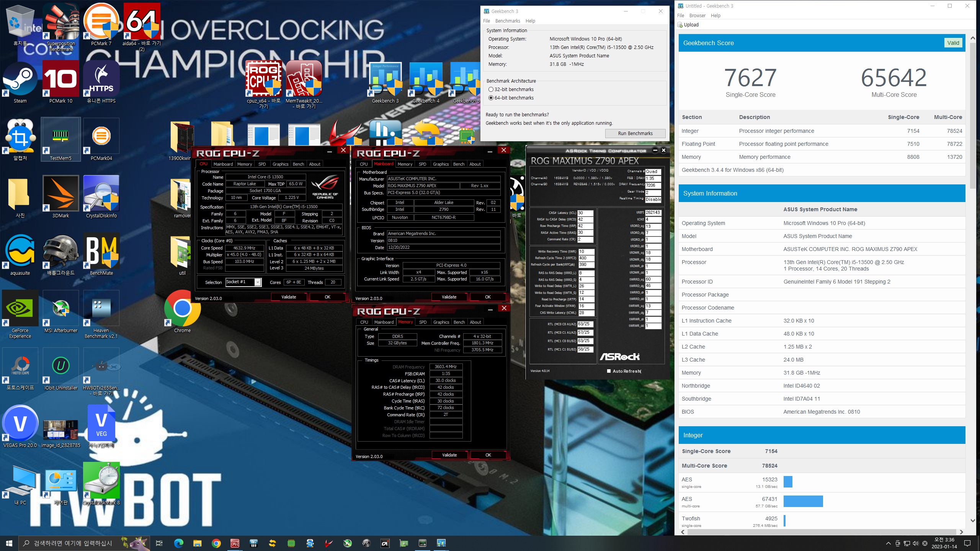Open Steam from the desktop
The width and height of the screenshot is (980, 551).
coord(20,82)
